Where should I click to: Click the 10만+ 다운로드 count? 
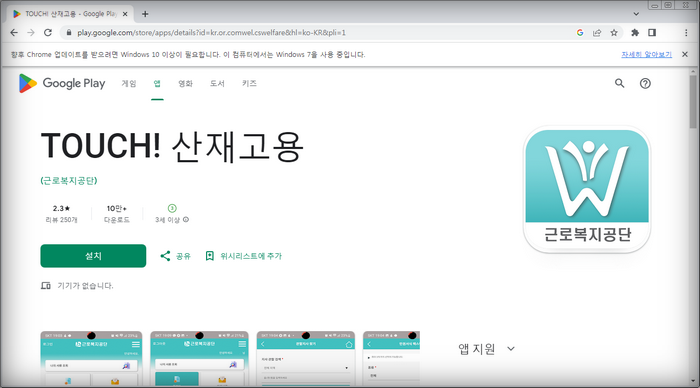(117, 214)
